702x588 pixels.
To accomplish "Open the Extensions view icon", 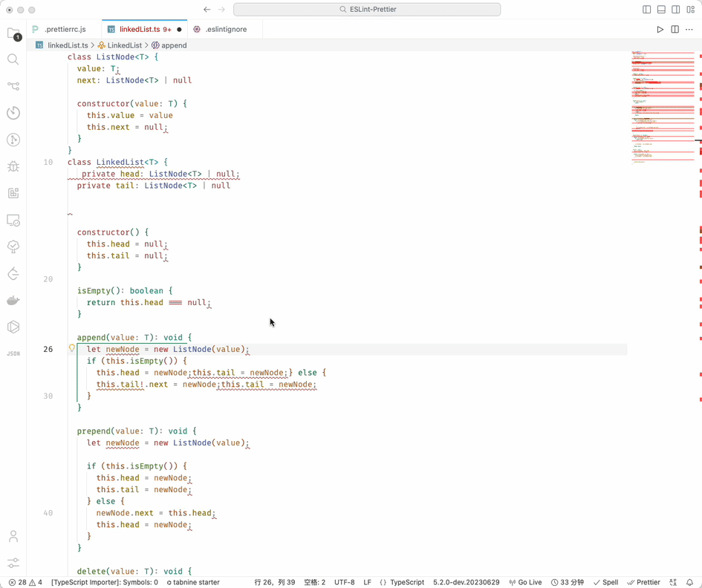I will pyautogui.click(x=13, y=193).
